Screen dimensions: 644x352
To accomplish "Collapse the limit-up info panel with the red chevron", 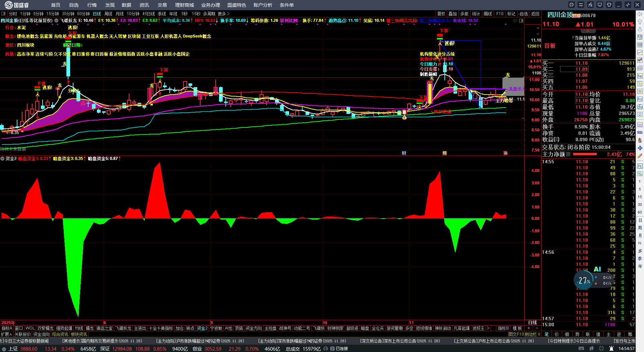I will click(588, 31).
